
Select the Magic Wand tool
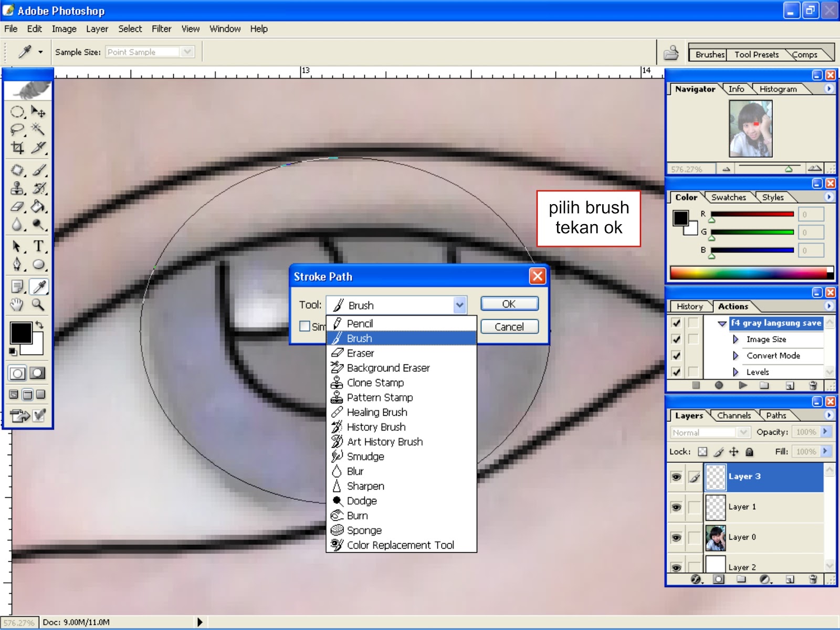pos(38,129)
